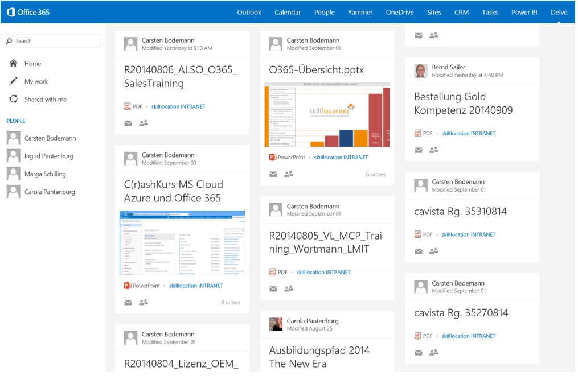Switch to Sites in the top bar

pyautogui.click(x=434, y=12)
